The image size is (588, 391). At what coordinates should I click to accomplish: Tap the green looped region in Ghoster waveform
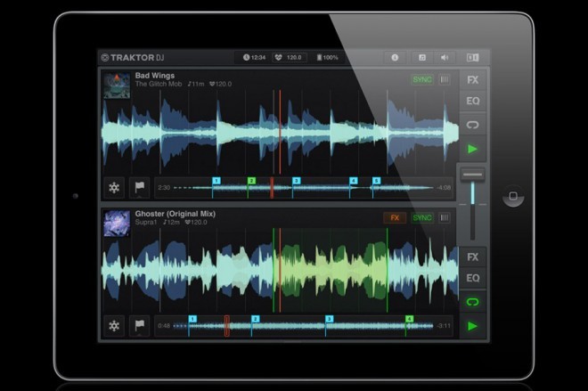coord(331,270)
